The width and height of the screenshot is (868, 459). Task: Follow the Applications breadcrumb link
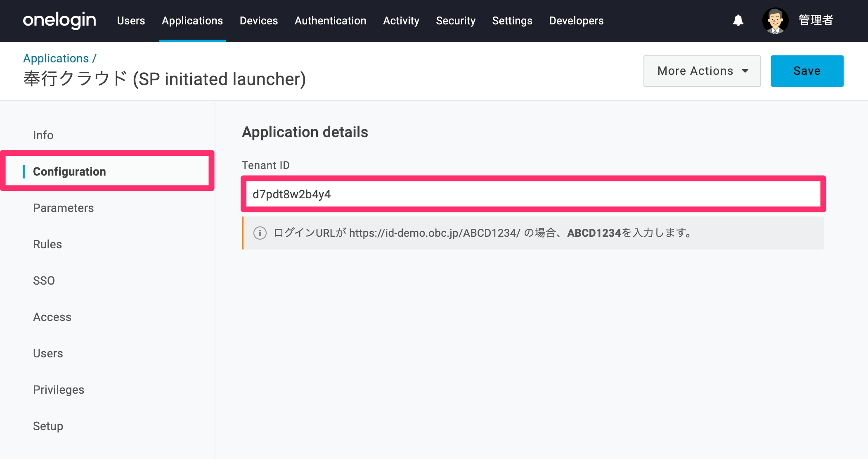coord(56,59)
